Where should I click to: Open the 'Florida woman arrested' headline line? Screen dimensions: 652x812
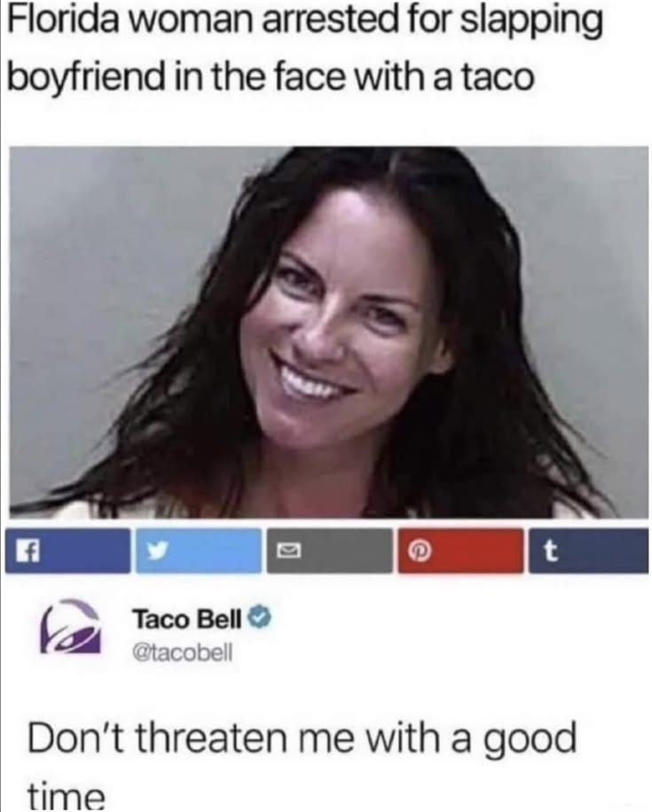(x=306, y=23)
